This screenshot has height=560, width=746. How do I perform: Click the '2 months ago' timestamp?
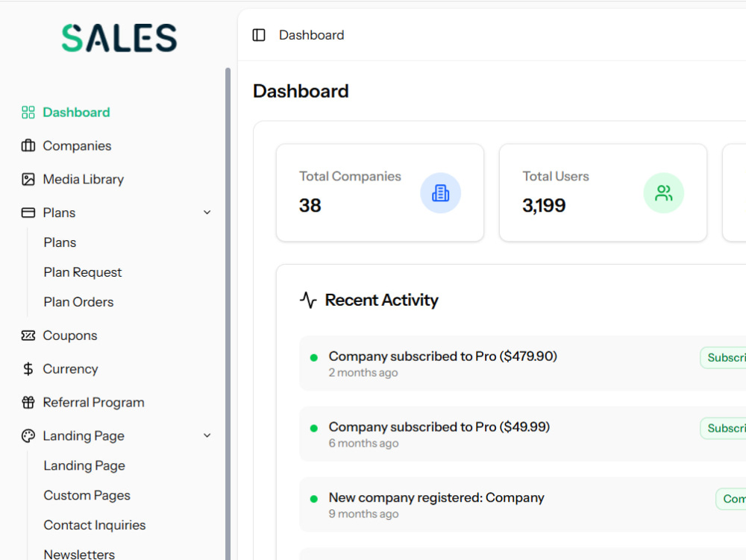[363, 373]
